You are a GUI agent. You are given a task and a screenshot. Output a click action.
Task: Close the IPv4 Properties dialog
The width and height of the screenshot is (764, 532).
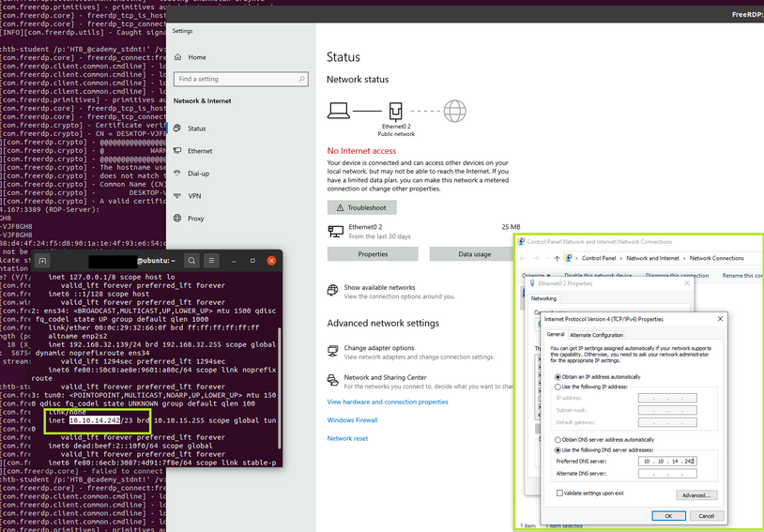[x=720, y=319]
